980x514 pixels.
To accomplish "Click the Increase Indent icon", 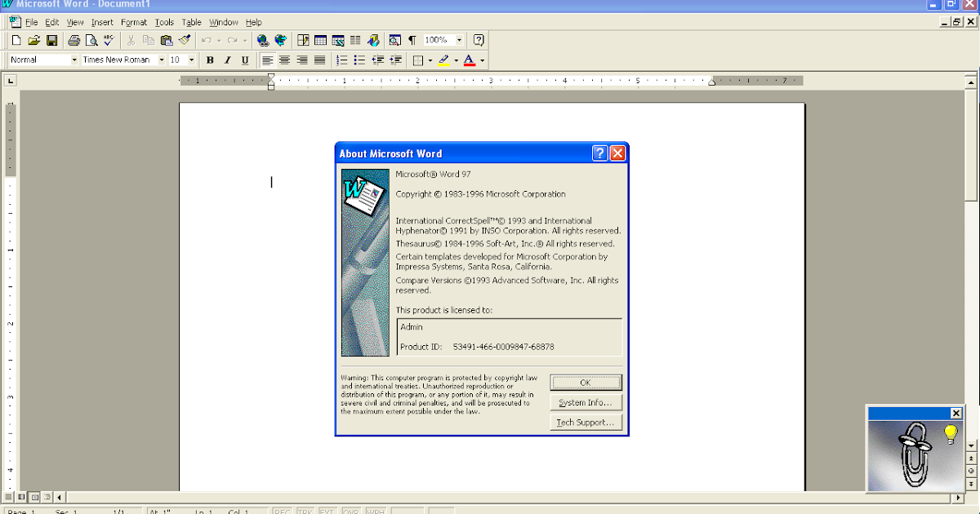I will [395, 60].
